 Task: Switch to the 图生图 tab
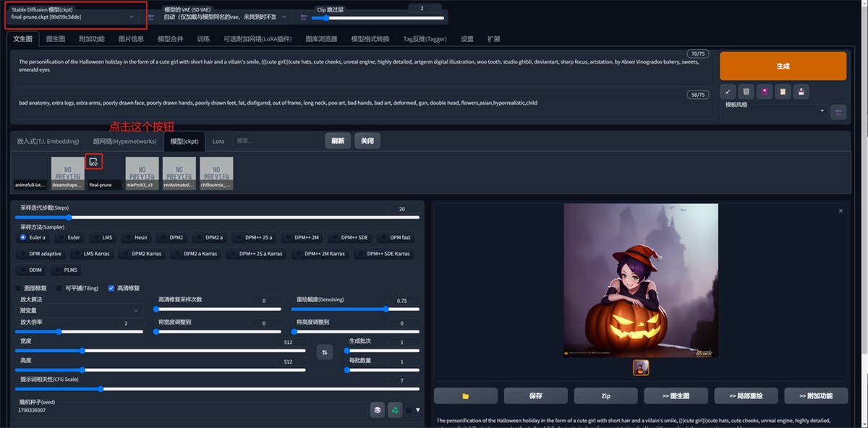point(55,39)
